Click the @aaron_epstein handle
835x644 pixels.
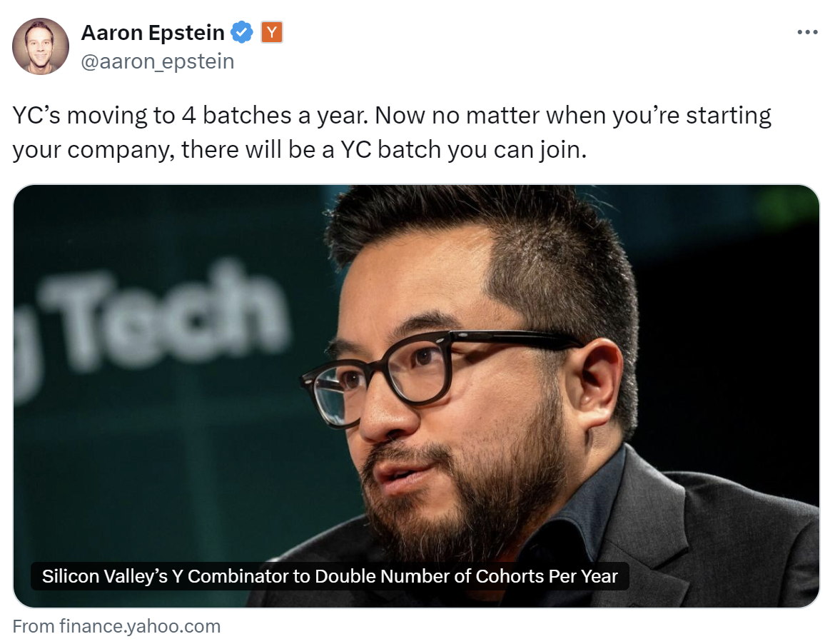tap(158, 61)
